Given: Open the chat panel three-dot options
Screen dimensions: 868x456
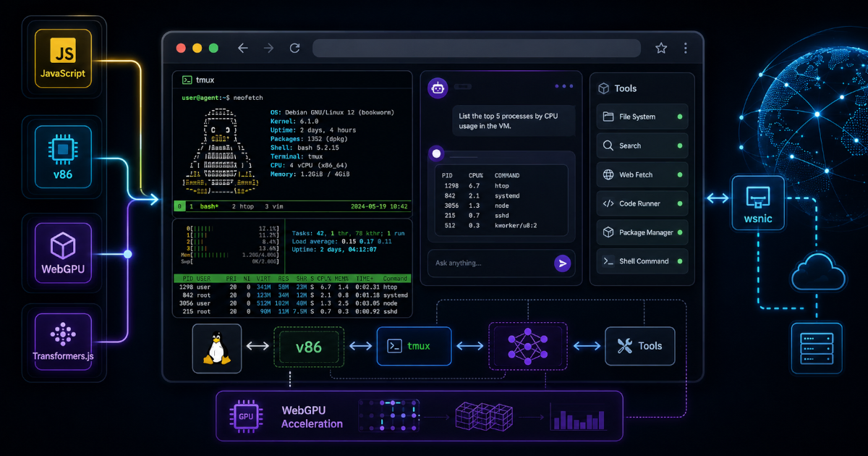Looking at the screenshot, I should (x=563, y=86).
